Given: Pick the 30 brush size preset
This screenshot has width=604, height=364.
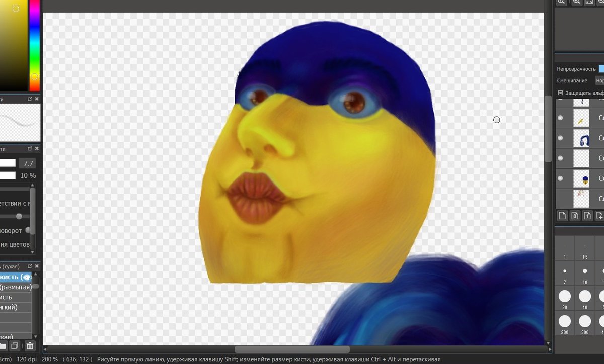Looking at the screenshot, I should click(565, 299).
